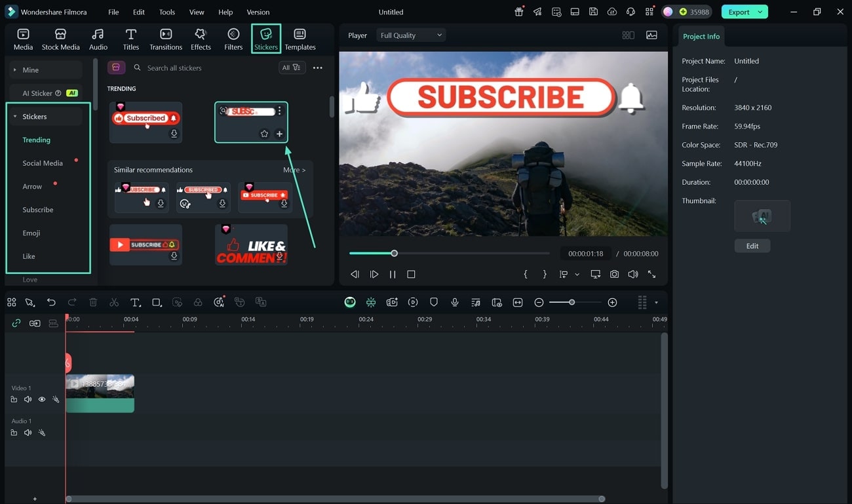852x504 pixels.
Task: Click the More link in Similar recommendations
Action: click(294, 170)
